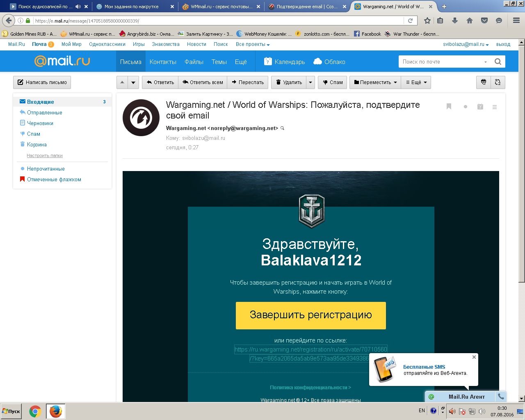This screenshot has height=420, width=525.
Task: Open the Темы tab
Action: [219, 62]
